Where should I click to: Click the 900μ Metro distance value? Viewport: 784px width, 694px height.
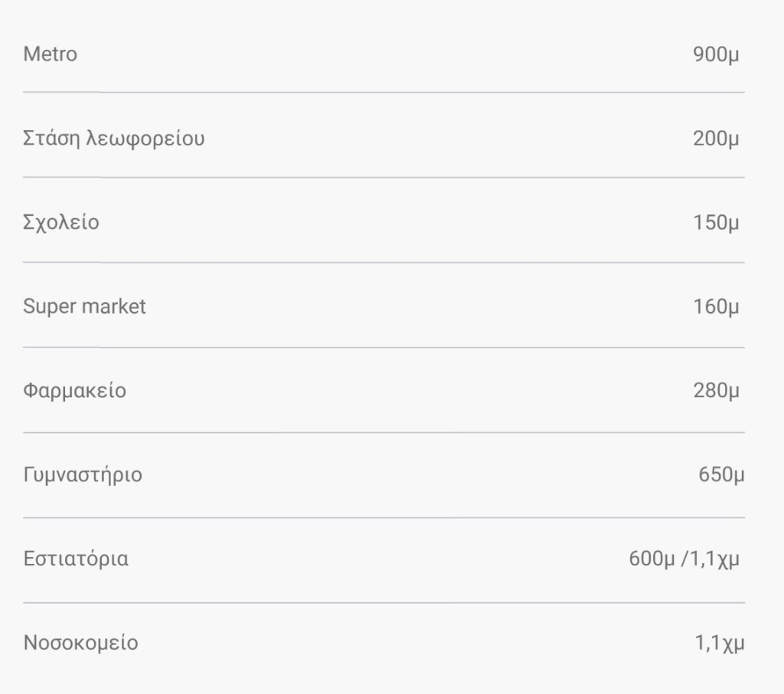716,55
